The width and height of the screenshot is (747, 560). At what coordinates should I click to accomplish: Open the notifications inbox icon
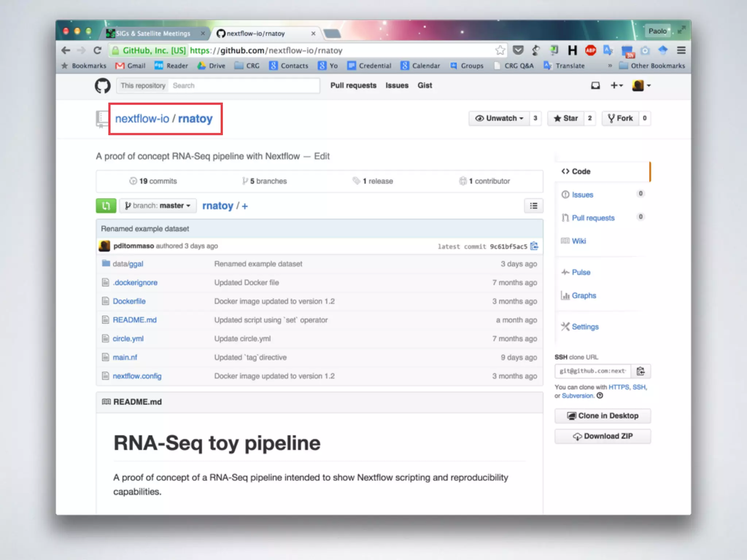pos(595,86)
